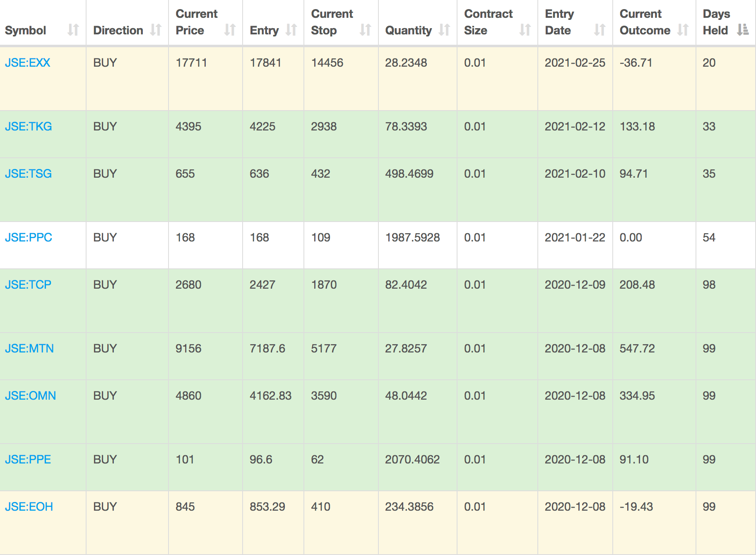Image resolution: width=756 pixels, height=555 pixels.
Task: Click the 2021-02-10 entry date
Action: click(x=575, y=174)
